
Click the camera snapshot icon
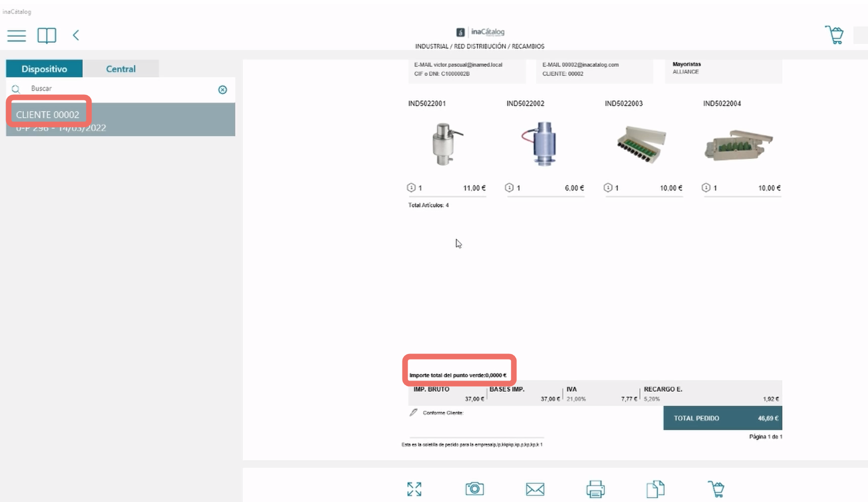tap(474, 488)
